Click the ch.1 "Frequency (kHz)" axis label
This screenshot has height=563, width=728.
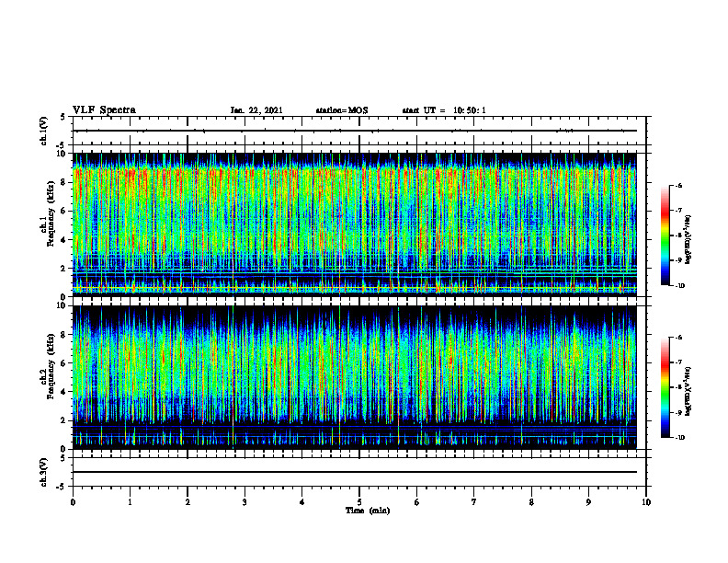click(51, 213)
